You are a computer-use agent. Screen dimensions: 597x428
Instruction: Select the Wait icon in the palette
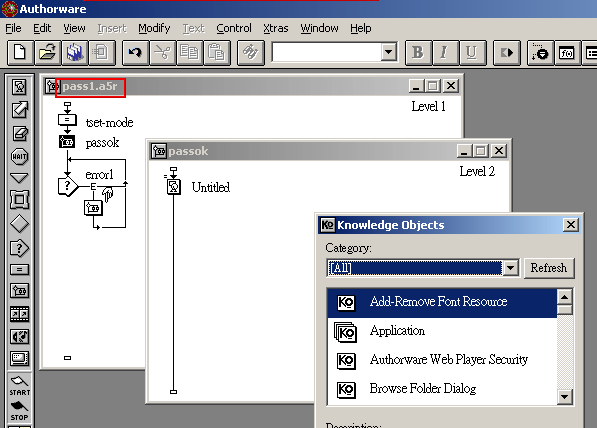tap(19, 157)
